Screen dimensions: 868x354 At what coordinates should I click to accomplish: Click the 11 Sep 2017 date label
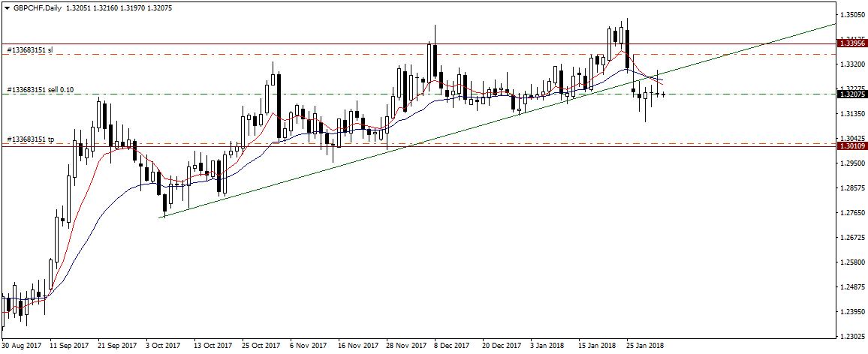click(x=68, y=345)
